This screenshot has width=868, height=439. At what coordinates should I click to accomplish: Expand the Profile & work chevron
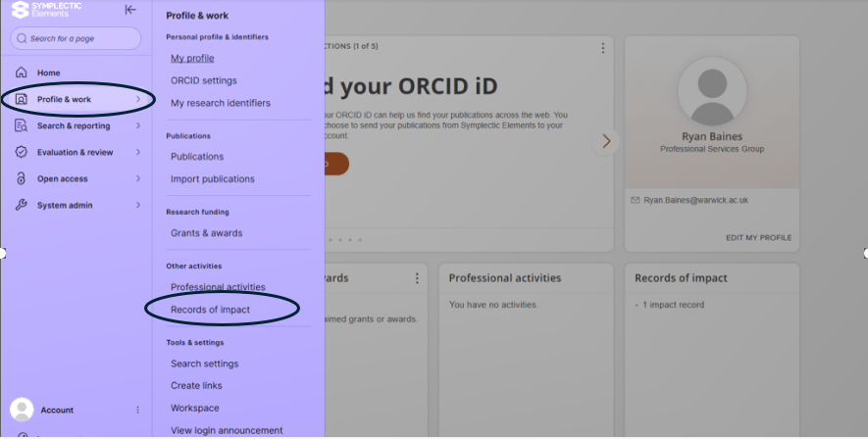pos(138,100)
